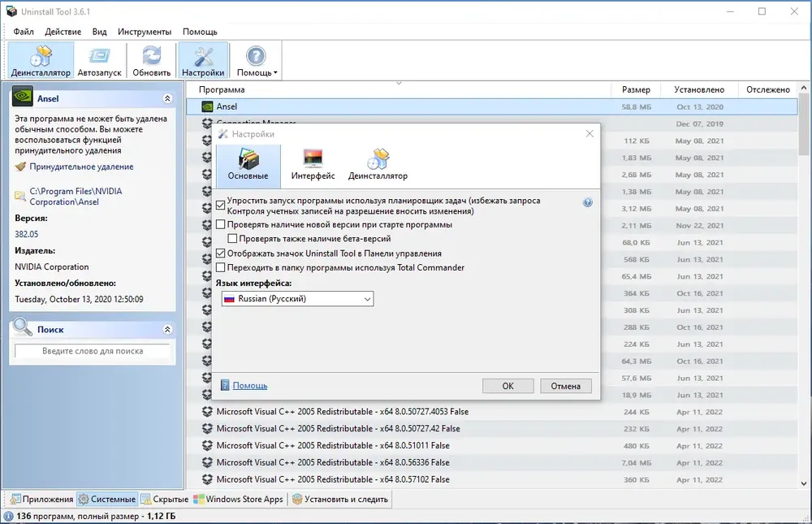Screen dimensions: 812x524
Task: Select the Visual C++ 2005 x64 8.0.56336 row
Action: 491,462
